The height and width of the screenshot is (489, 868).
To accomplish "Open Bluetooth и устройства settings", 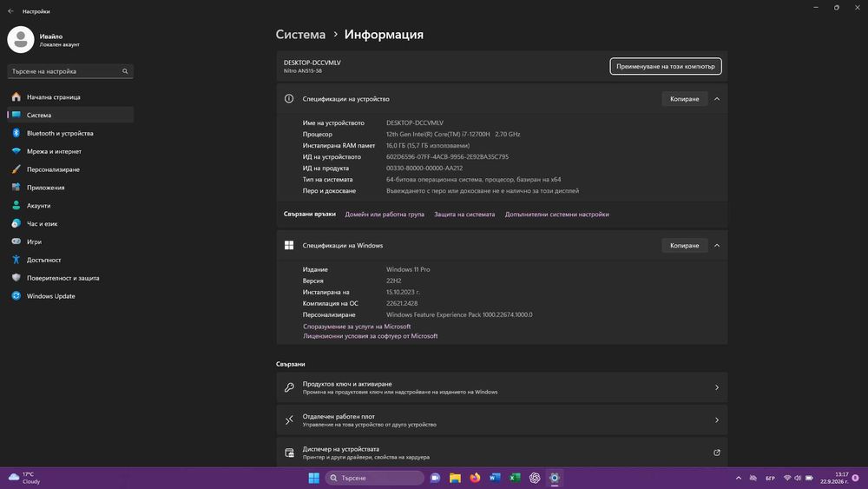I will (x=70, y=133).
